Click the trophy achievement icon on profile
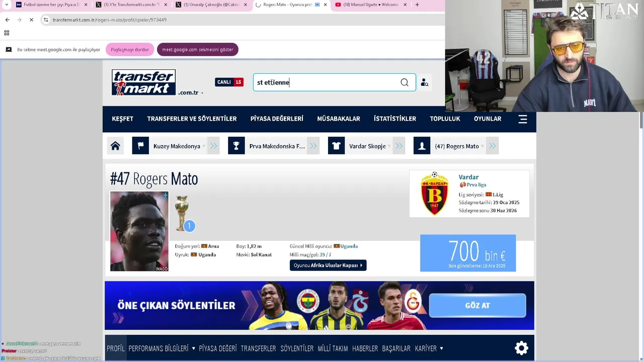The height and width of the screenshot is (362, 644). point(182,213)
